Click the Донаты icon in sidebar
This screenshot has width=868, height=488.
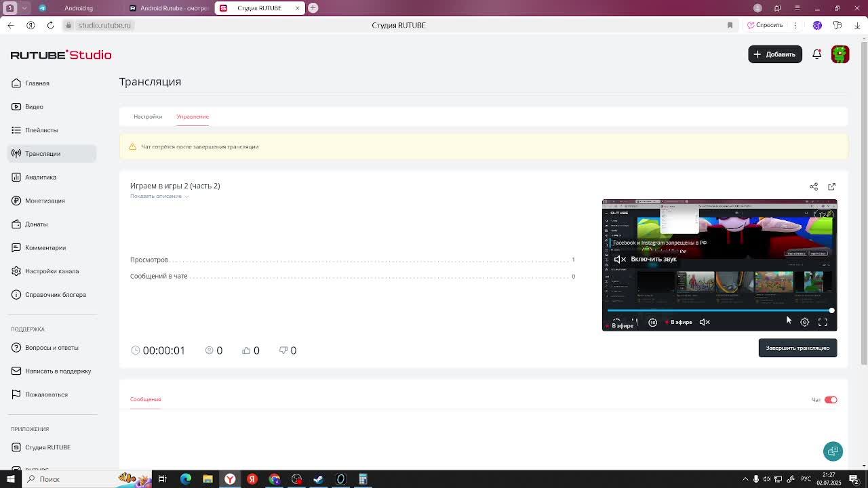[16, 224]
